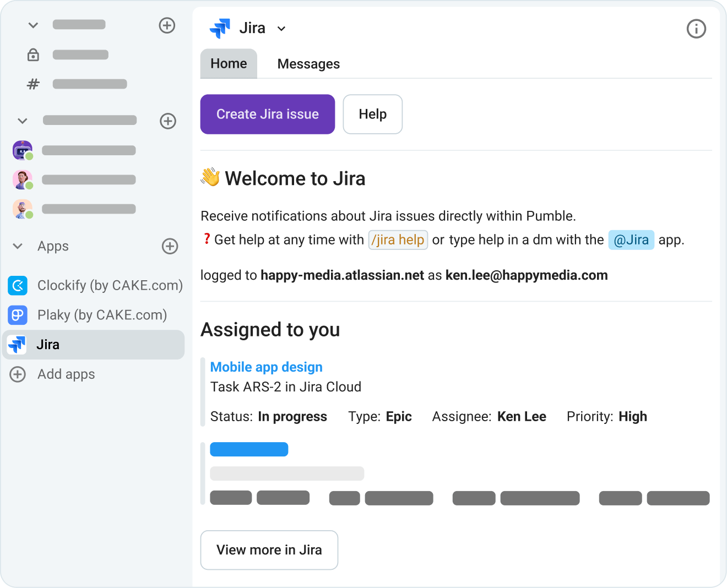
Task: Select Jira in the Apps sidebar
Action: coord(94,345)
